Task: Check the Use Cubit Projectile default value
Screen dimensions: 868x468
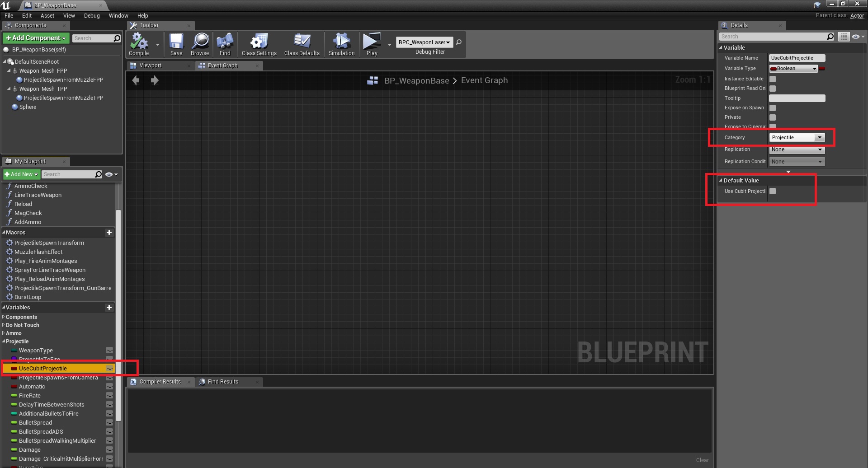Action: [772, 191]
